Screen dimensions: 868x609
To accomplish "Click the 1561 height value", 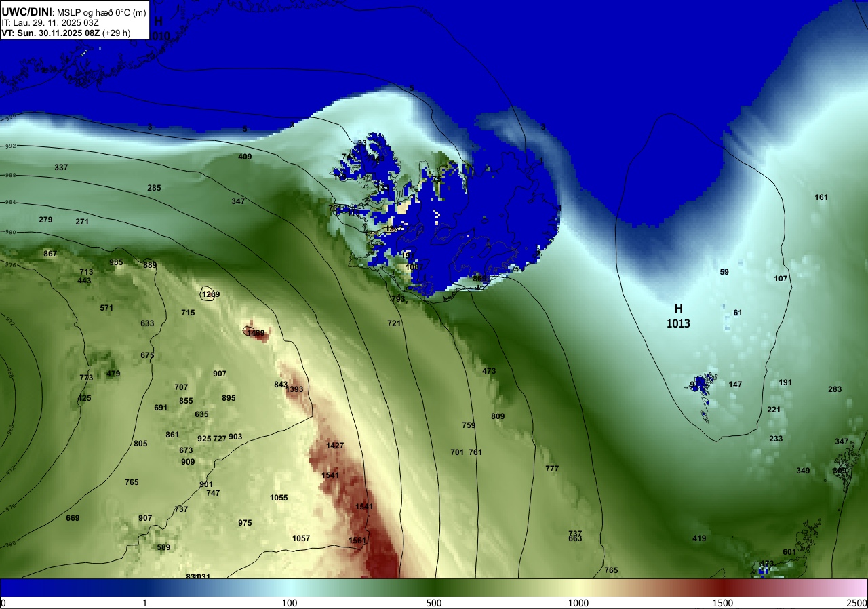I will [357, 541].
